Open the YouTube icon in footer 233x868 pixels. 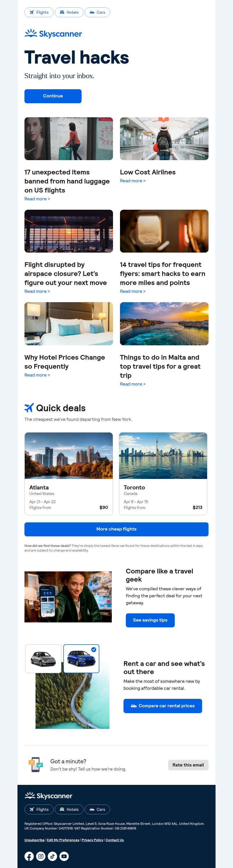[64, 856]
